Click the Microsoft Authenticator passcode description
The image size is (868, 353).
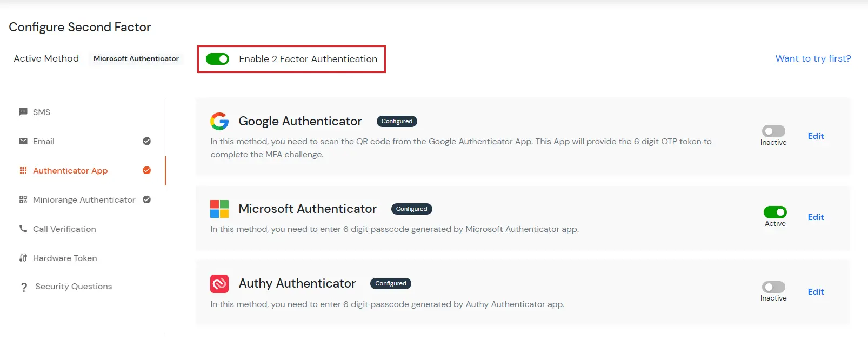pos(395,229)
